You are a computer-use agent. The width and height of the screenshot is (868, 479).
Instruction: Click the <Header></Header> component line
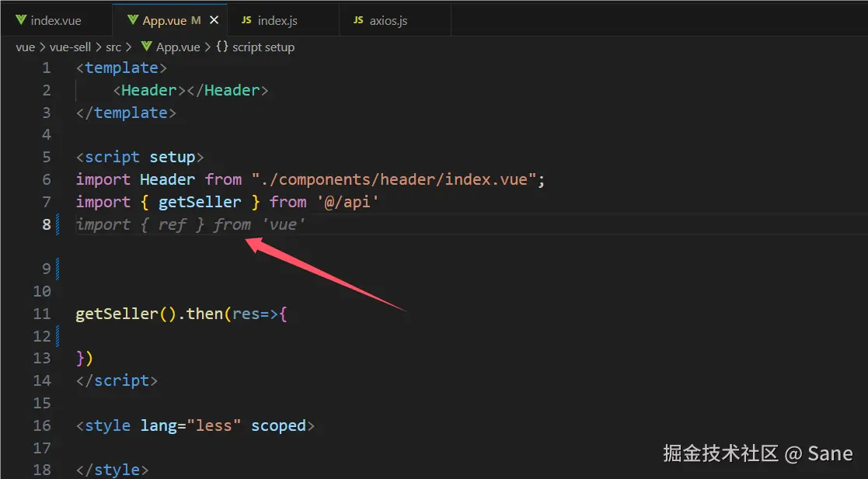(190, 90)
